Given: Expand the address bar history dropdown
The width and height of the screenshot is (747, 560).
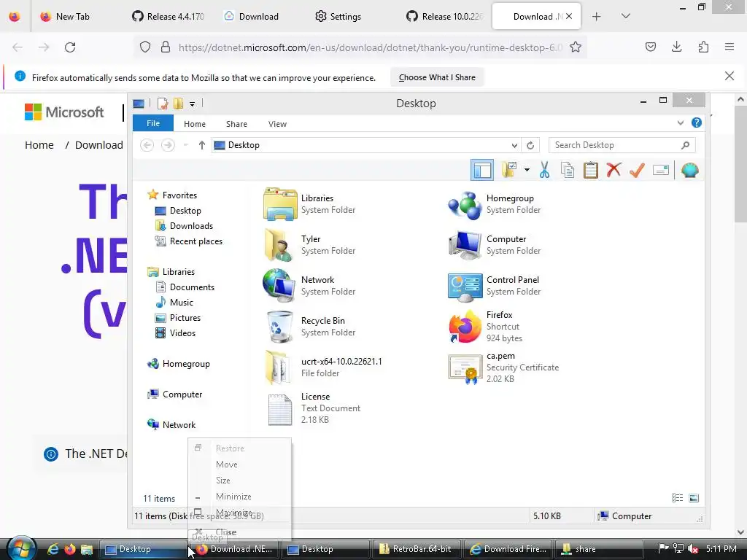Looking at the screenshot, I should tap(514, 145).
